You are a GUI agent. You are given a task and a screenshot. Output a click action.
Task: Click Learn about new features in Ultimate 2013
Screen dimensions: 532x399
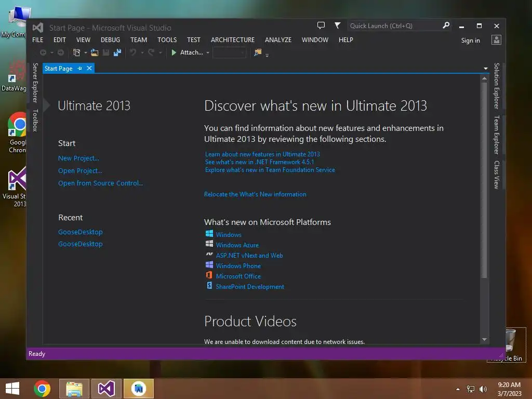[x=262, y=154]
